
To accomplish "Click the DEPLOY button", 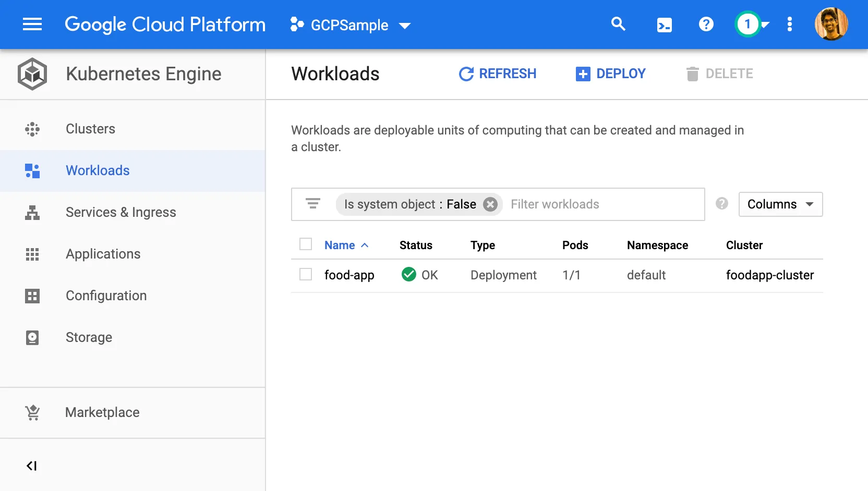I will (611, 74).
